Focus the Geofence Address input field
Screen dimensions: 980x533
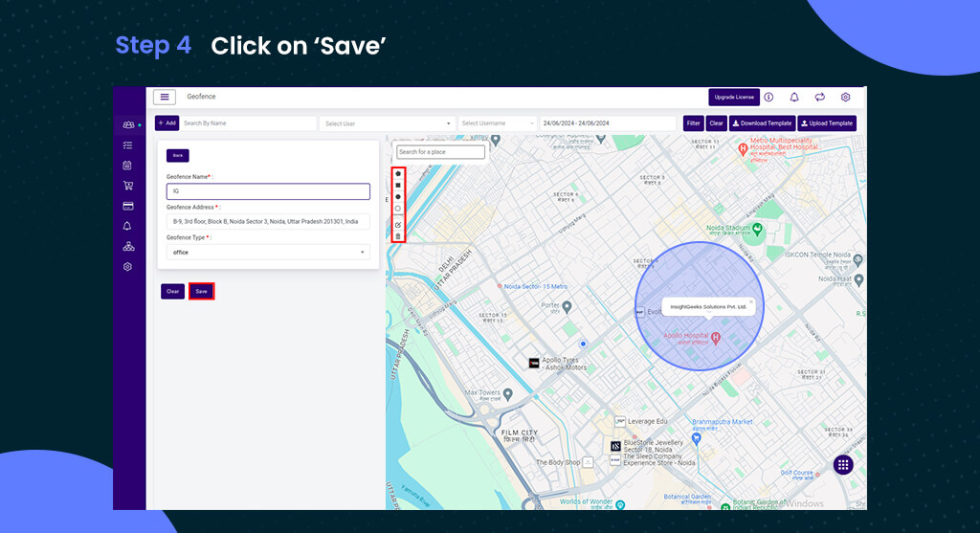(x=268, y=222)
